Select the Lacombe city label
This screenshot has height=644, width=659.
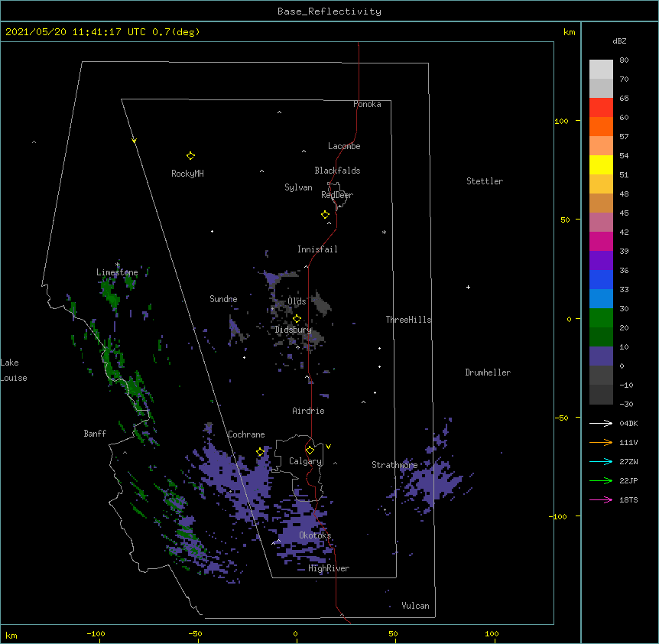click(x=344, y=146)
